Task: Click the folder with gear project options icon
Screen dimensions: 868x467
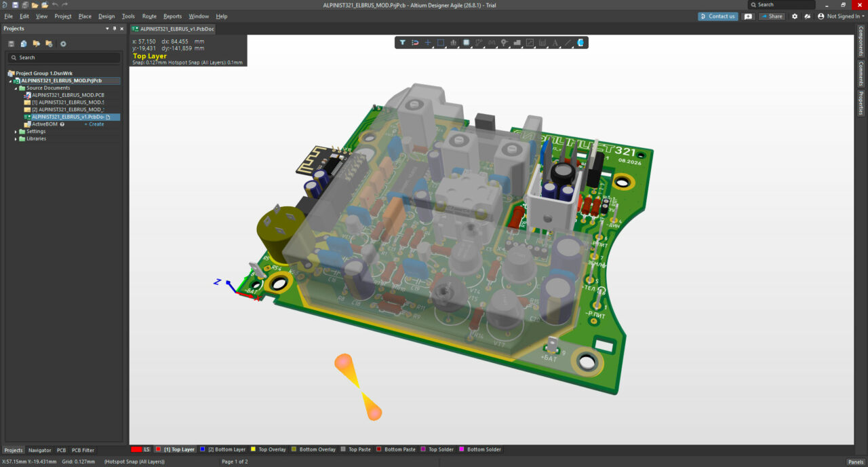Action: coord(49,43)
